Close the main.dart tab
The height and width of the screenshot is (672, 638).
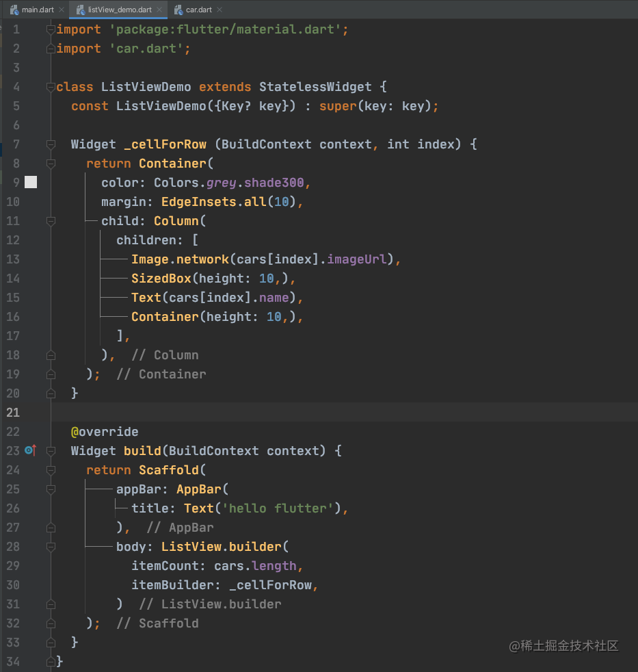click(x=62, y=10)
